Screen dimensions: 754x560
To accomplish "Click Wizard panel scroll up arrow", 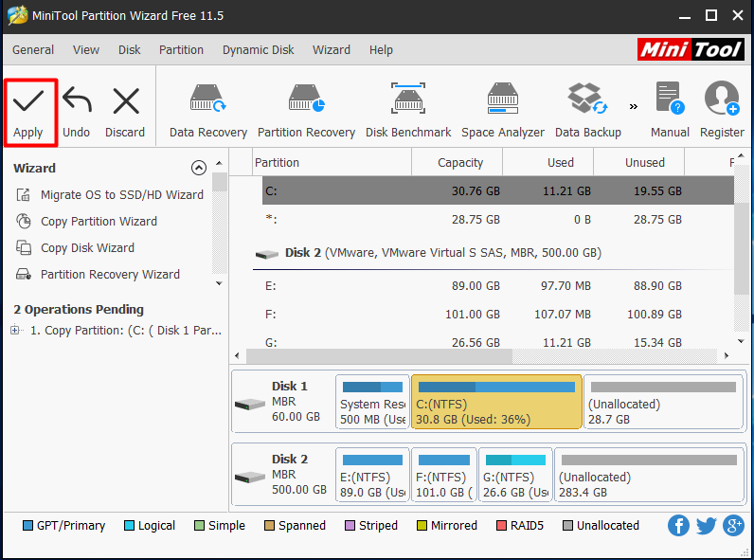I will pos(219,163).
